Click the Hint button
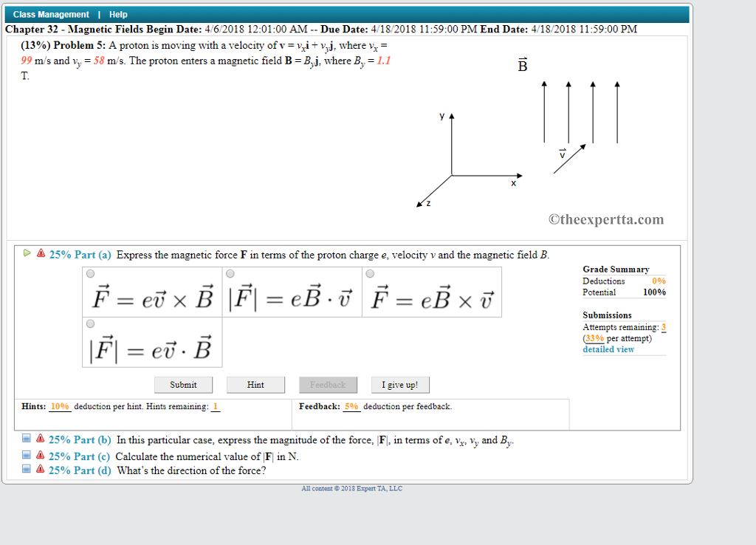The width and height of the screenshot is (756, 545). pyautogui.click(x=255, y=384)
